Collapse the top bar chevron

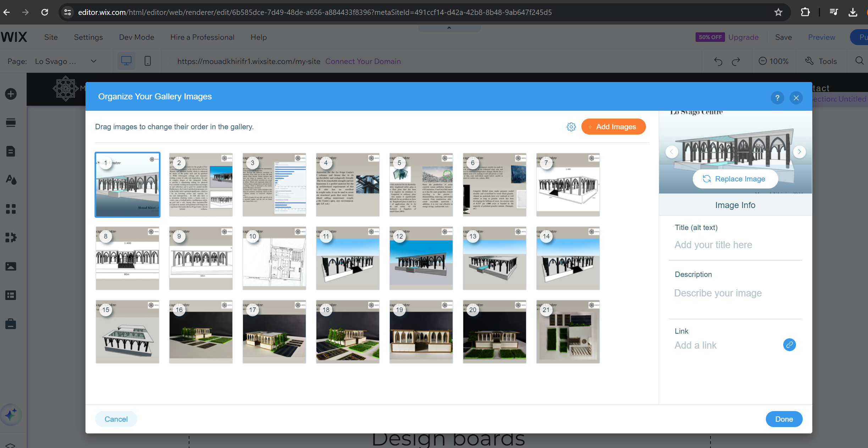[449, 28]
